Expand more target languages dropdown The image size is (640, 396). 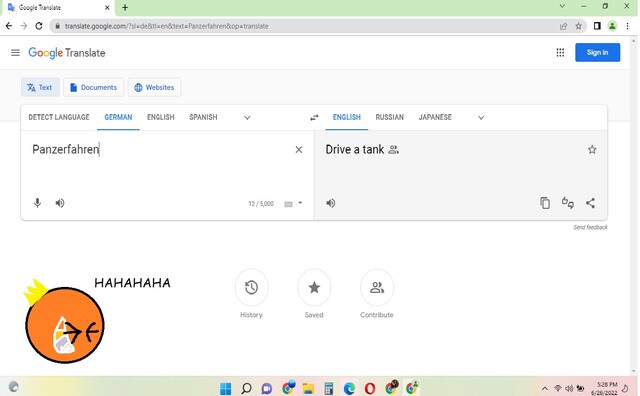tap(481, 118)
